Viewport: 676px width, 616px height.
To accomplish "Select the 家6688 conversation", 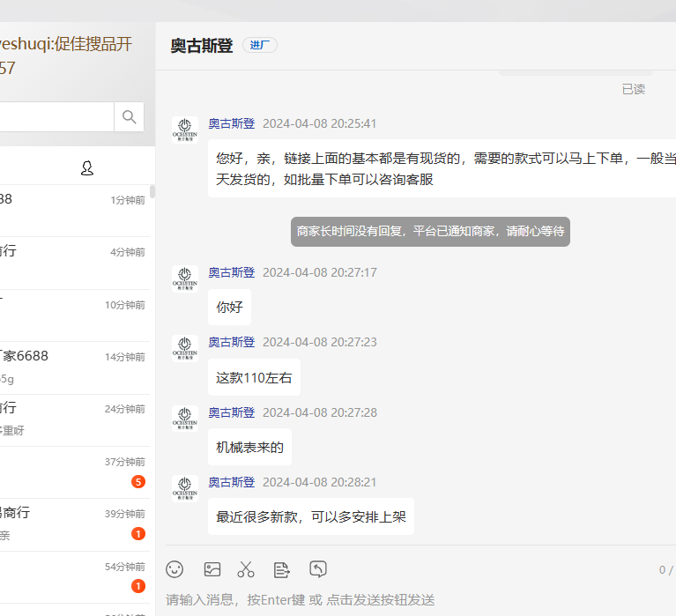I will point(75,367).
